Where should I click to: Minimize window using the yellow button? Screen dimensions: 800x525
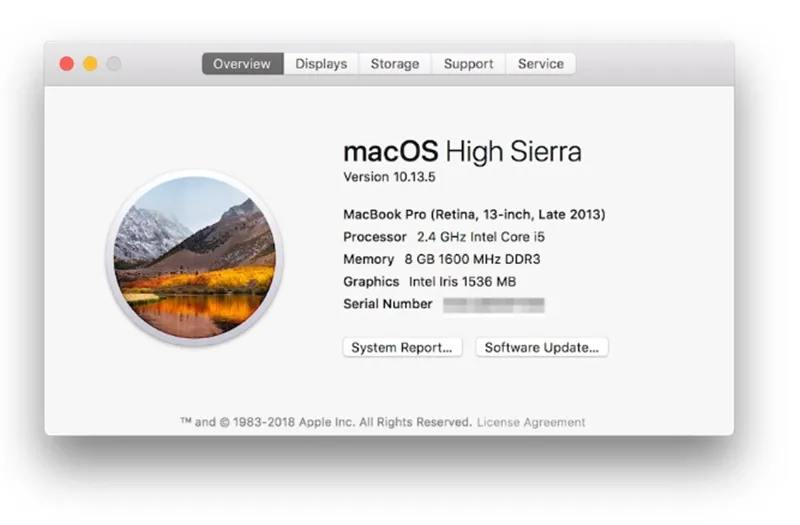point(90,64)
